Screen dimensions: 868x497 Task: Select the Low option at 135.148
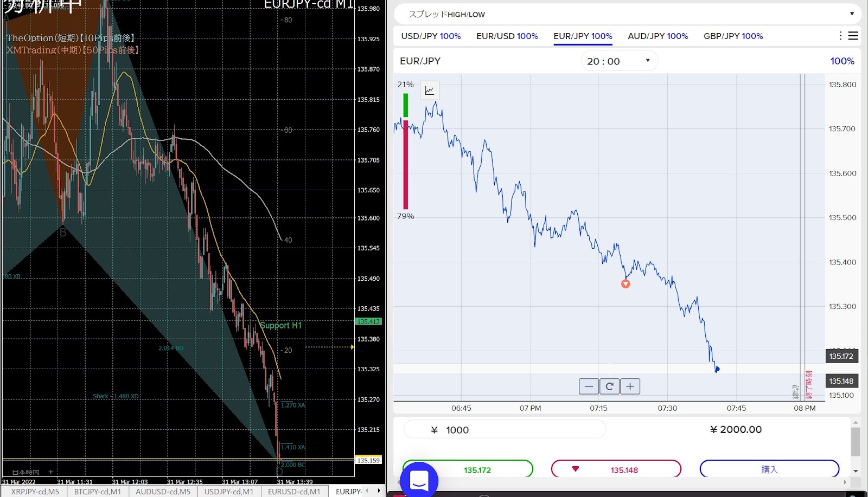click(616, 469)
